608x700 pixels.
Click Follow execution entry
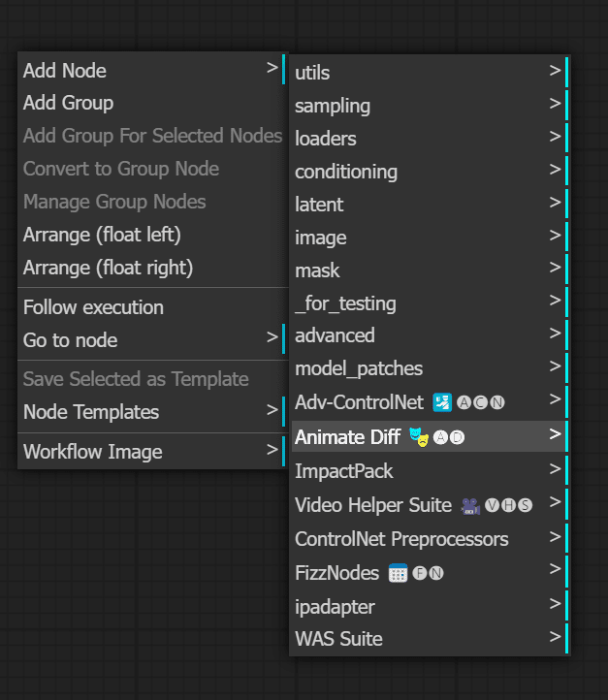tap(152, 307)
